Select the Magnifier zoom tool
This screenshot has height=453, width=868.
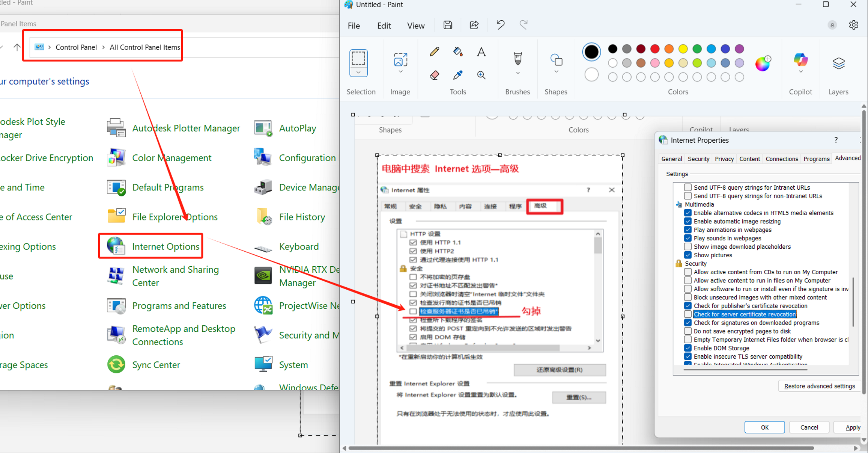[x=481, y=75]
